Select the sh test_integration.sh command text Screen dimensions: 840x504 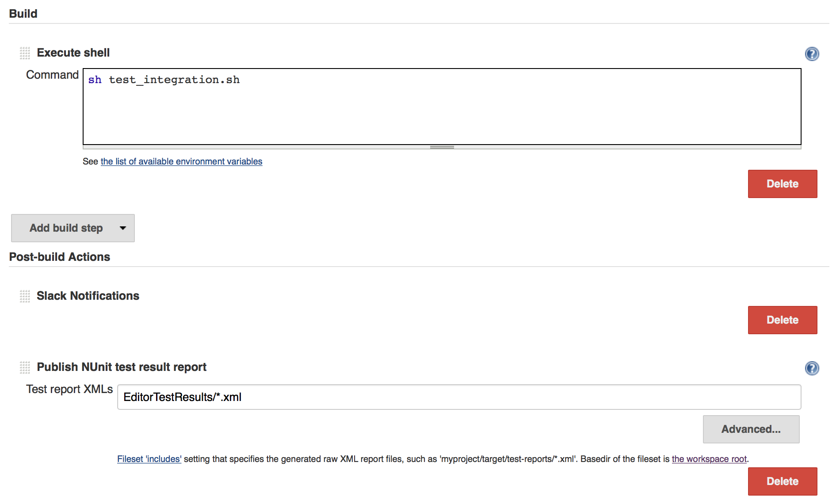pyautogui.click(x=164, y=80)
